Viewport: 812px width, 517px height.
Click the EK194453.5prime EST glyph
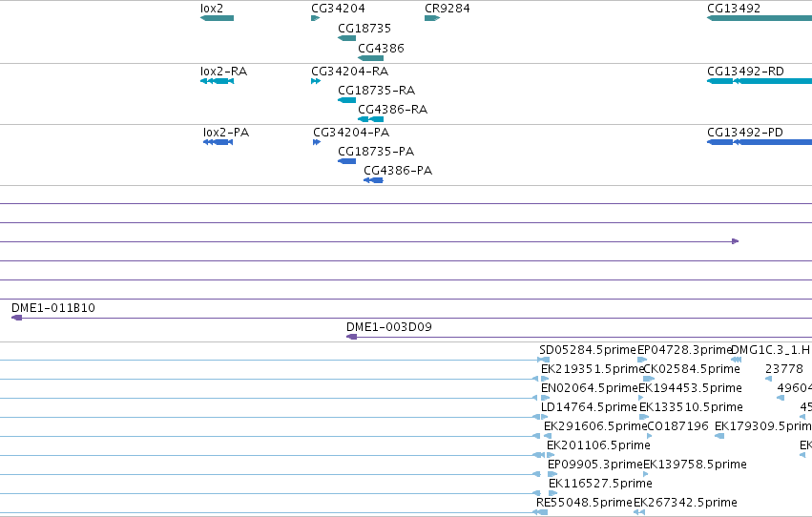641,398
